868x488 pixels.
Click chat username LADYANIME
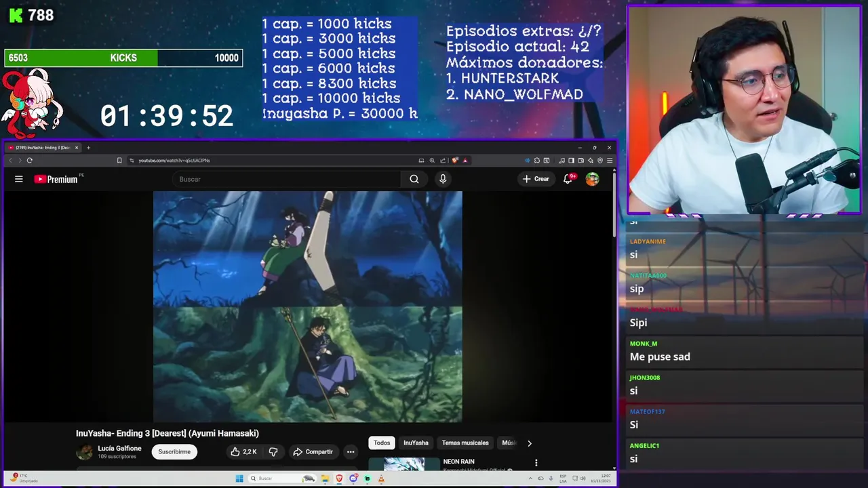point(648,241)
